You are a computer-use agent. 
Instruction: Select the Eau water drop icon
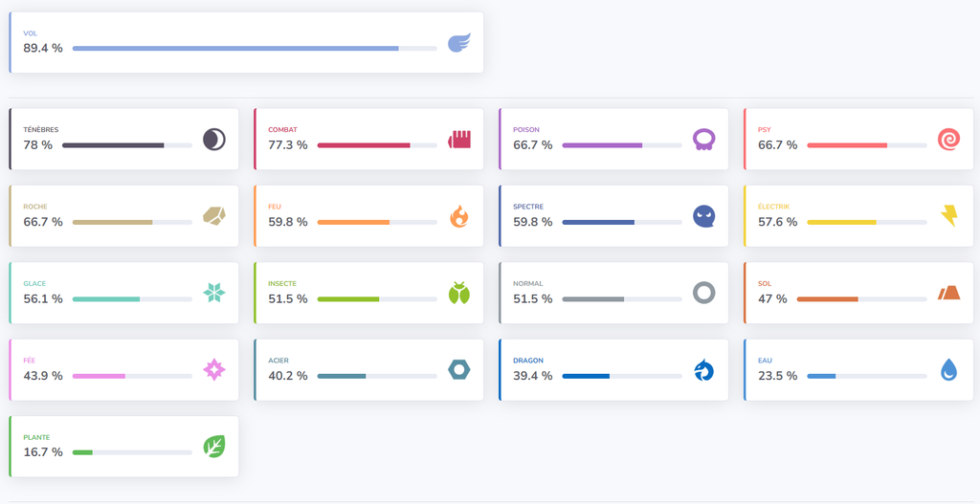point(948,370)
